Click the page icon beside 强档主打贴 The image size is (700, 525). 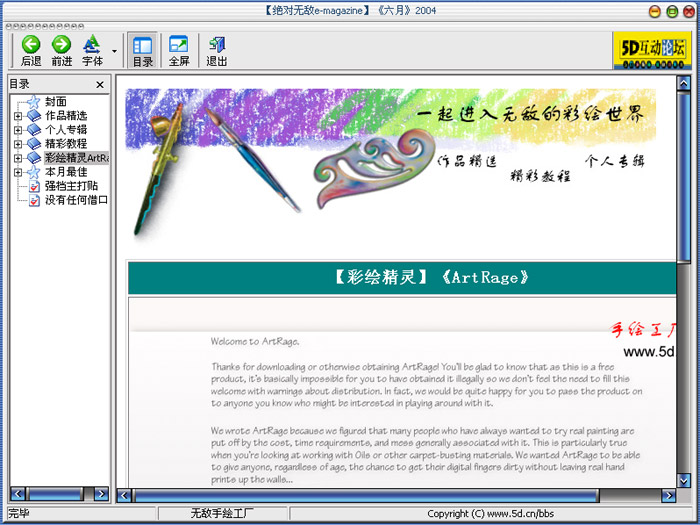coord(34,186)
